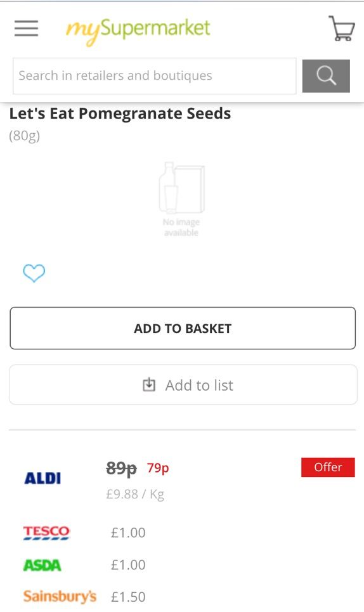Click the Tesco £1.00 price
The height and width of the screenshot is (612, 364).
point(128,533)
